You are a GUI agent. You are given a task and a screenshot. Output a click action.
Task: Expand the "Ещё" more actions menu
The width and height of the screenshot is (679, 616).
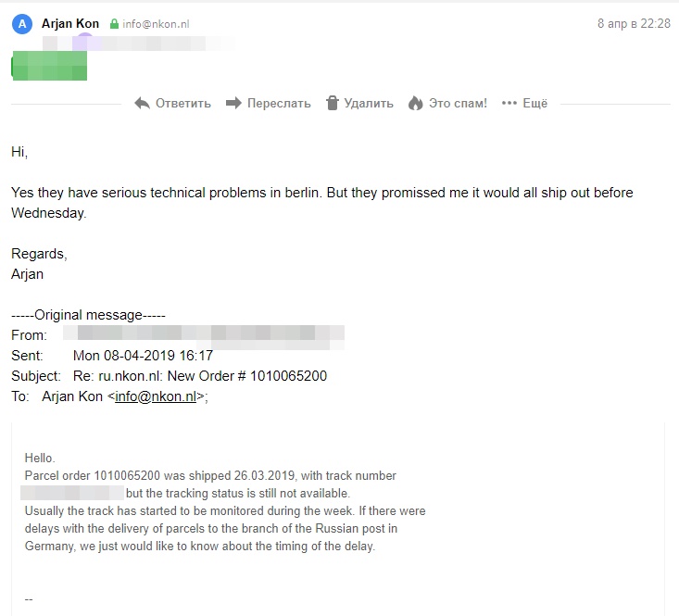point(534,104)
